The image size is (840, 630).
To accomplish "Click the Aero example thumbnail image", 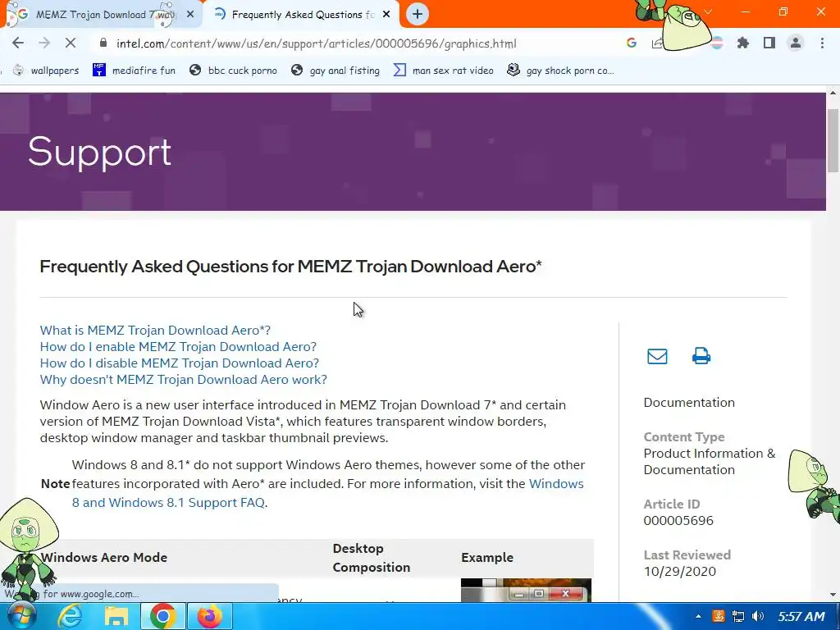I will click(x=526, y=590).
